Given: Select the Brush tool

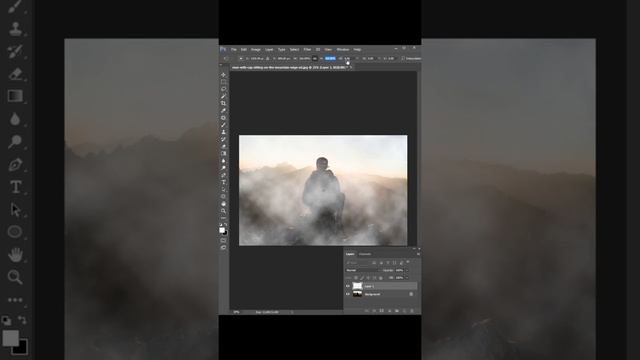Looking at the screenshot, I should [223, 125].
